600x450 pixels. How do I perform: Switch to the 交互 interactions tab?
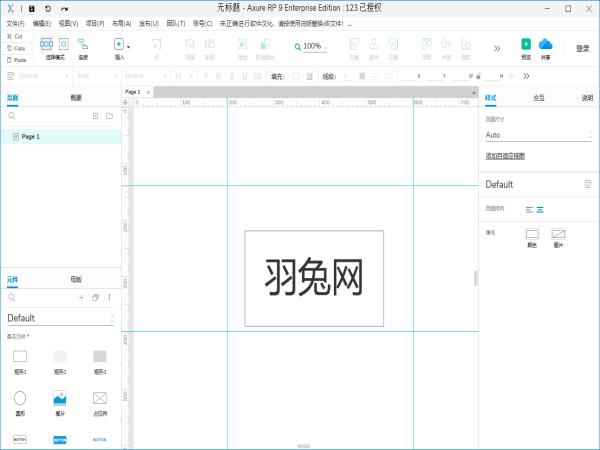tap(538, 98)
